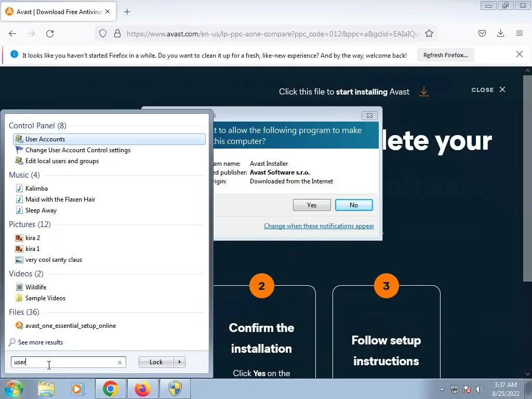Play the Kalimba music file

(x=36, y=188)
